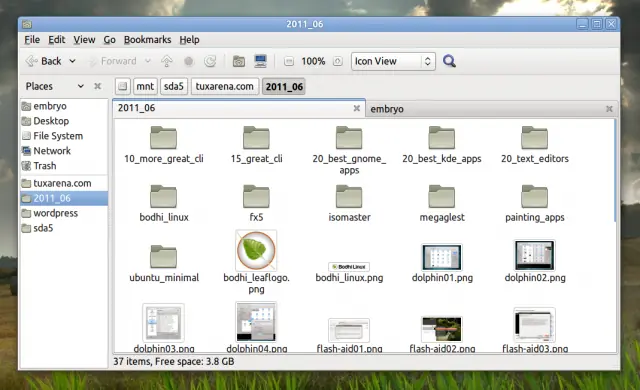Viewport: 640px width, 390px height.
Task: Select the painting_apps folder
Action: coord(535,203)
